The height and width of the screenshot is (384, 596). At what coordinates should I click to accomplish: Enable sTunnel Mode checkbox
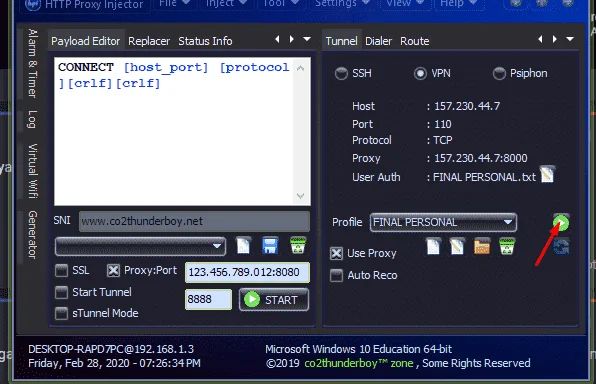click(61, 313)
